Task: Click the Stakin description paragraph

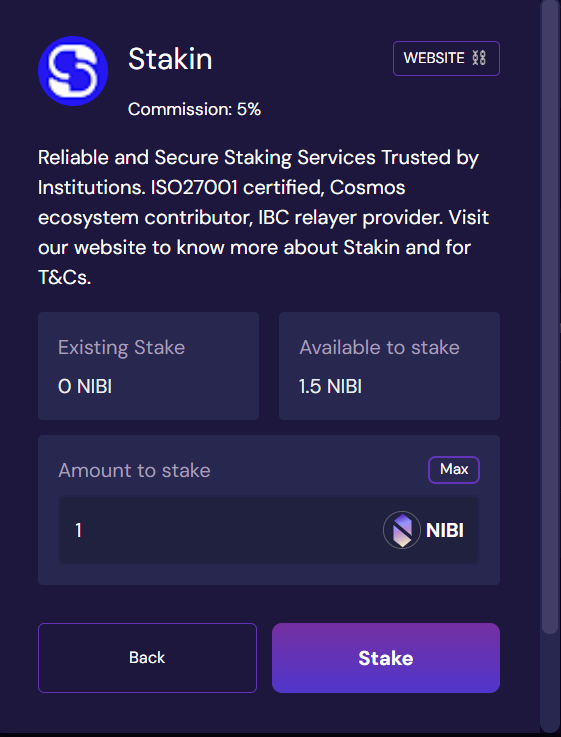Action: (263, 217)
